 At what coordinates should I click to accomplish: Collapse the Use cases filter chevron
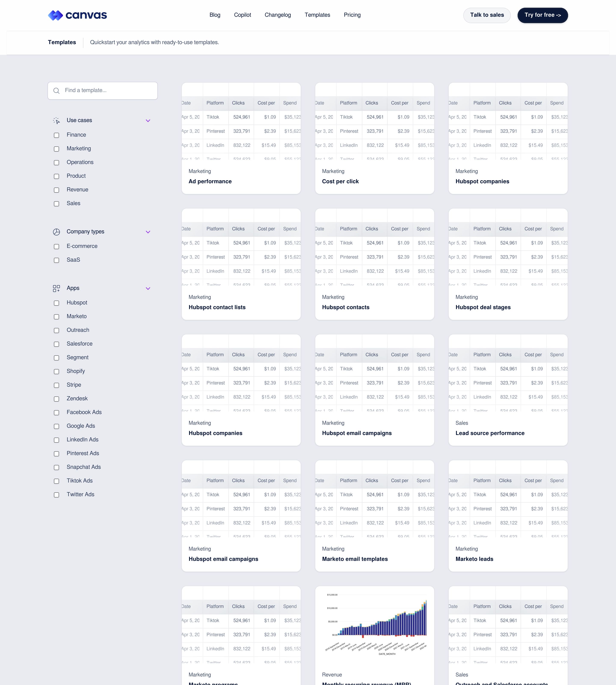pyautogui.click(x=148, y=121)
